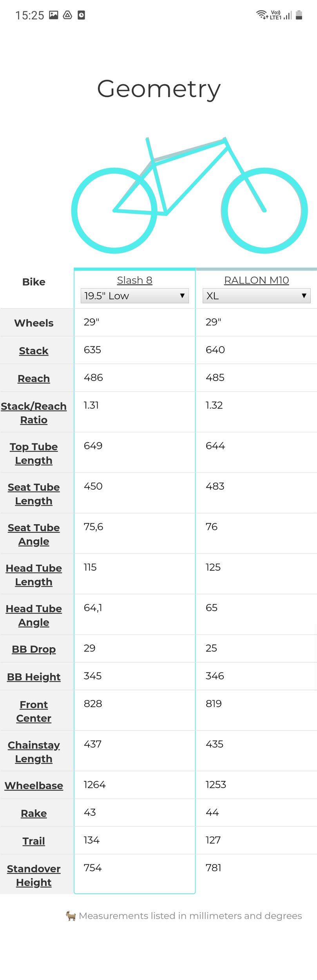Image resolution: width=317 pixels, height=980 pixels.
Task: Open the Stack definition link
Action: pos(34,350)
